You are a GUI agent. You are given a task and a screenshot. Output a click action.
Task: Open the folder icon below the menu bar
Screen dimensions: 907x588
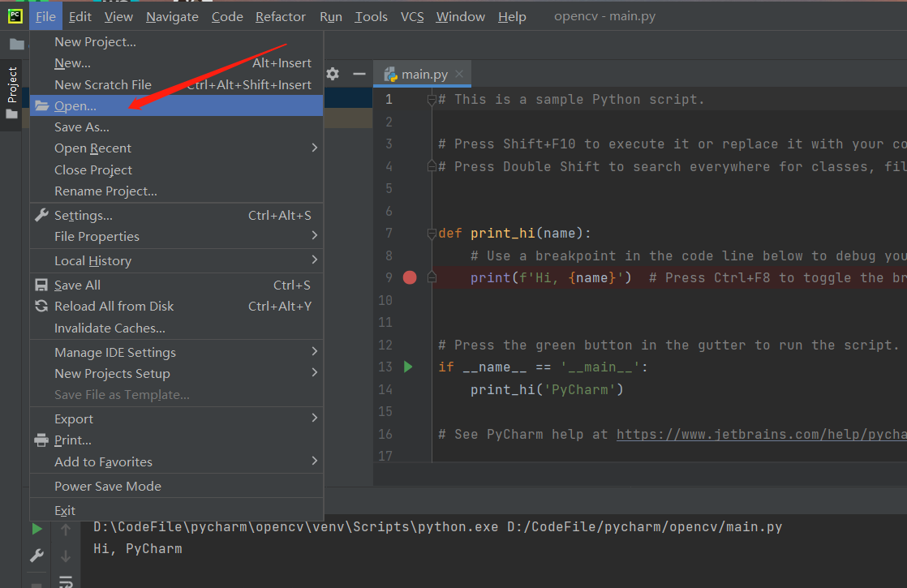pos(17,44)
